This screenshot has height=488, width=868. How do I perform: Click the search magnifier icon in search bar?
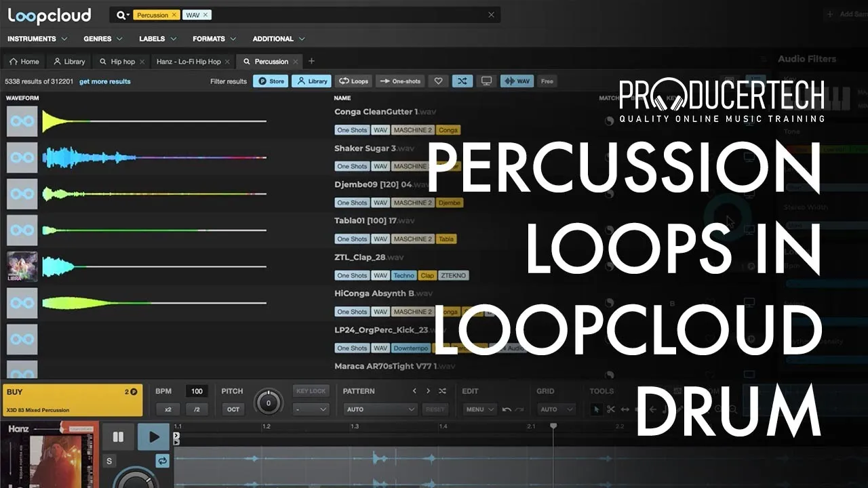[x=122, y=15]
